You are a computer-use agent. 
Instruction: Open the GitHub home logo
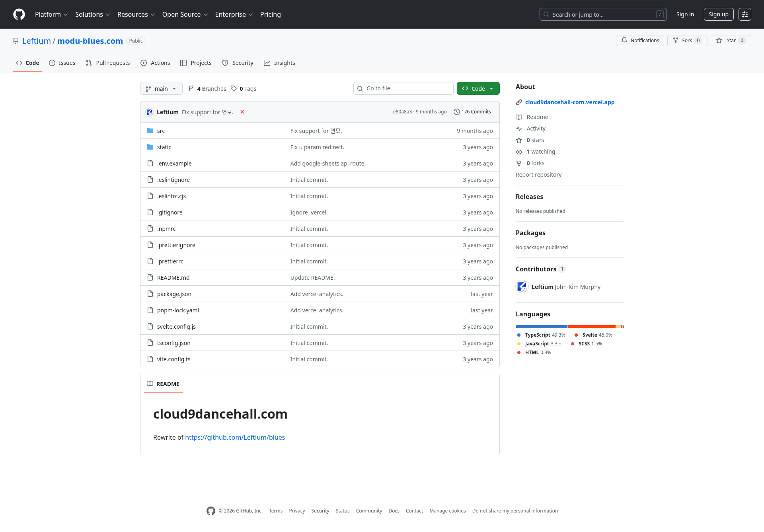point(19,14)
